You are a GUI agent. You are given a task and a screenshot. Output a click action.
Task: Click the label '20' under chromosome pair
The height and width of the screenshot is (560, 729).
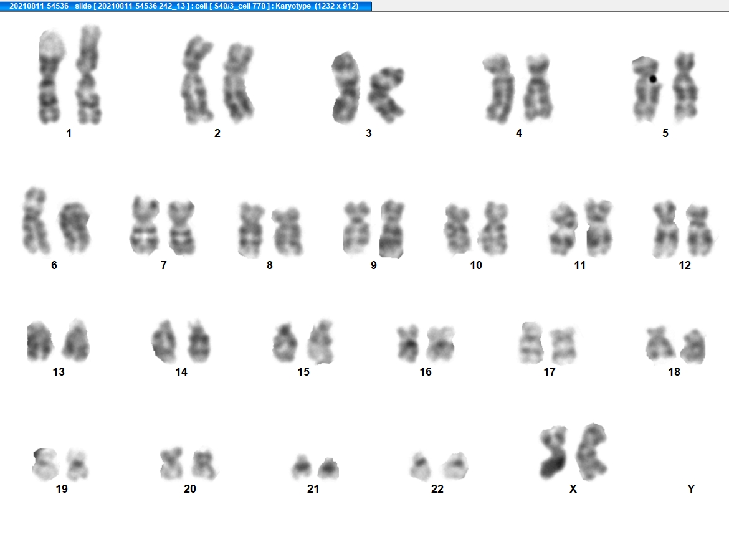coord(189,489)
